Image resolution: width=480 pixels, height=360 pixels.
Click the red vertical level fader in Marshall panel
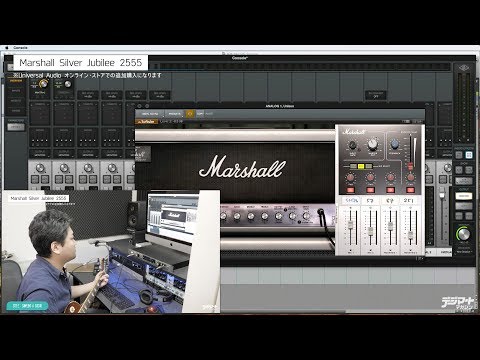[x=411, y=165]
